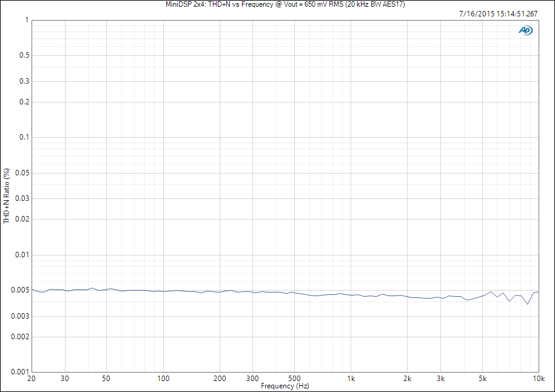
Task: Click the x-axis tick label '2k'
Action: pyautogui.click(x=408, y=379)
